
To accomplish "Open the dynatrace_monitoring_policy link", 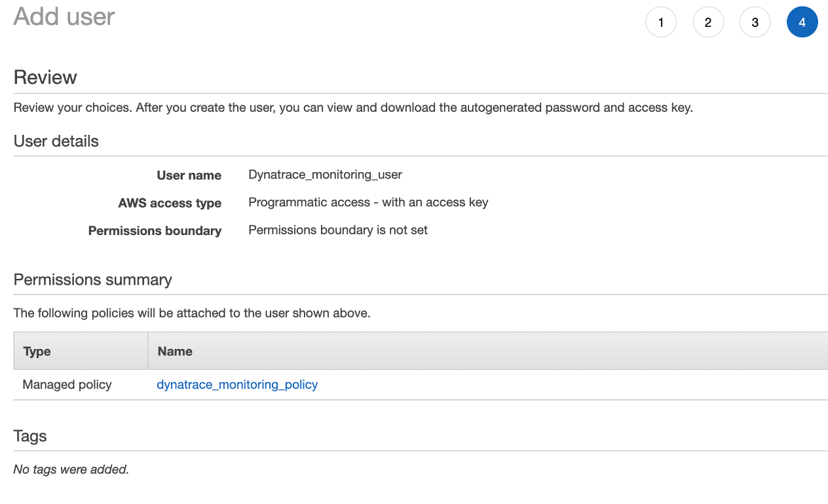I will 237,384.
